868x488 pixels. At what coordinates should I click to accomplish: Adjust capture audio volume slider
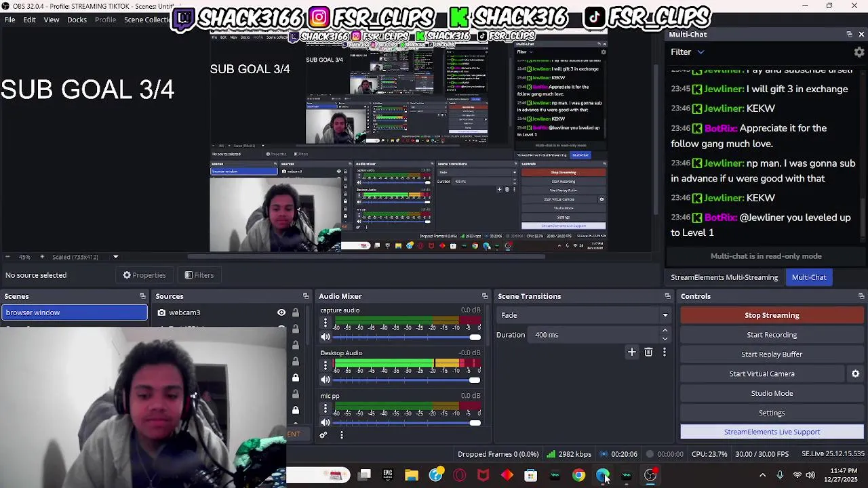point(408,337)
